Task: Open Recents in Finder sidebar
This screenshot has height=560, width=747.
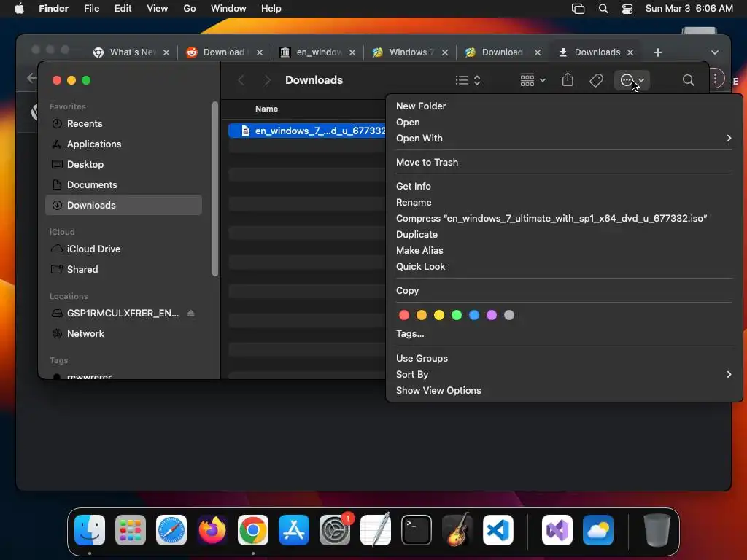Action: click(123, 124)
